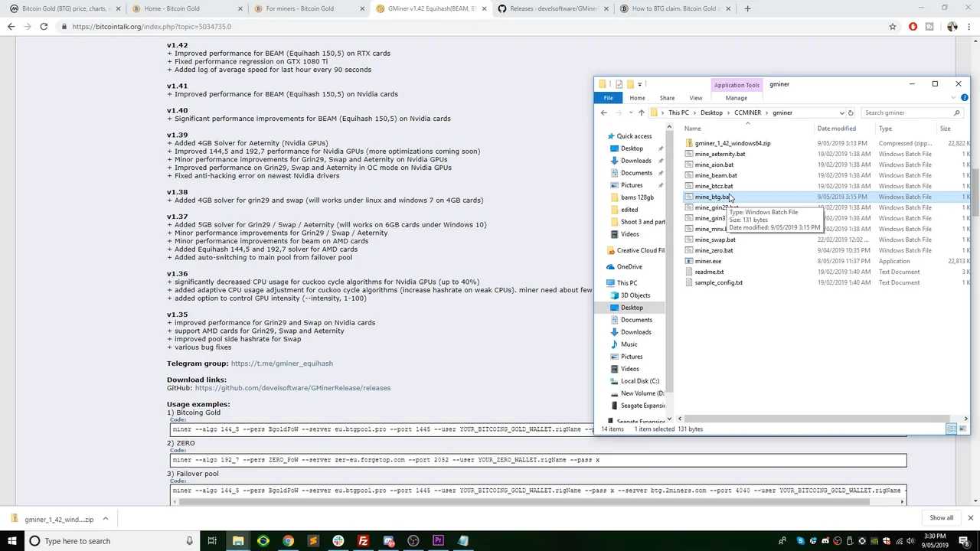Switch to the View ribbon tab

(695, 98)
